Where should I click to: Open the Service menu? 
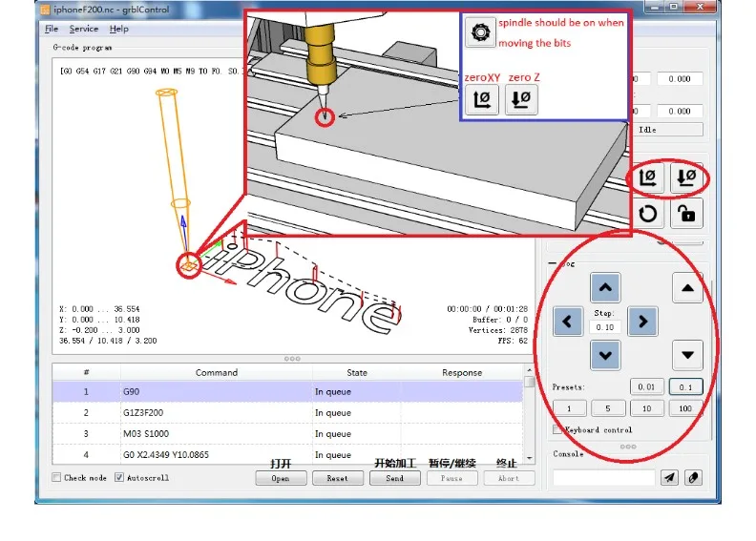pos(84,29)
